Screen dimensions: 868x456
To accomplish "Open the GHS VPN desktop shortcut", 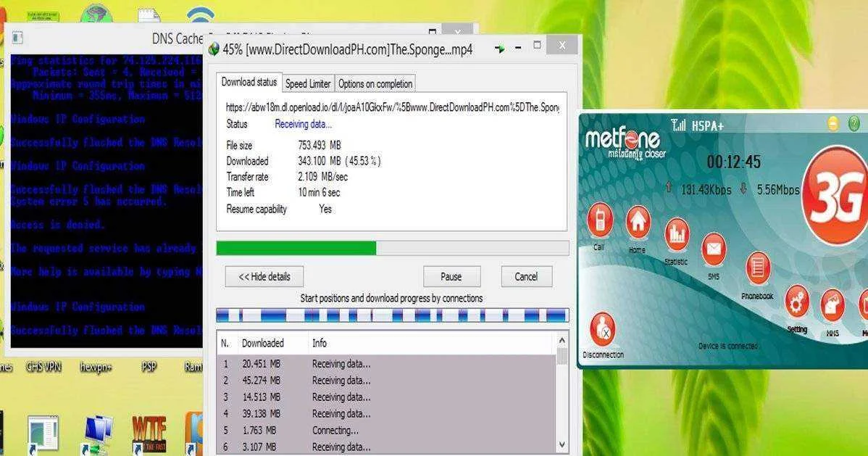I will pos(43,366).
